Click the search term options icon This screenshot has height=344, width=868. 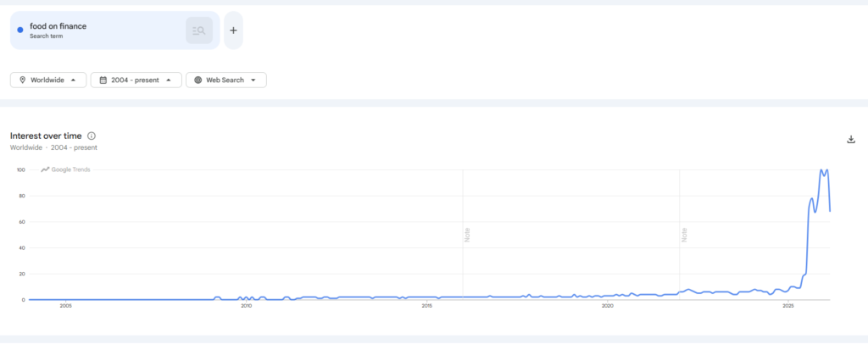199,31
